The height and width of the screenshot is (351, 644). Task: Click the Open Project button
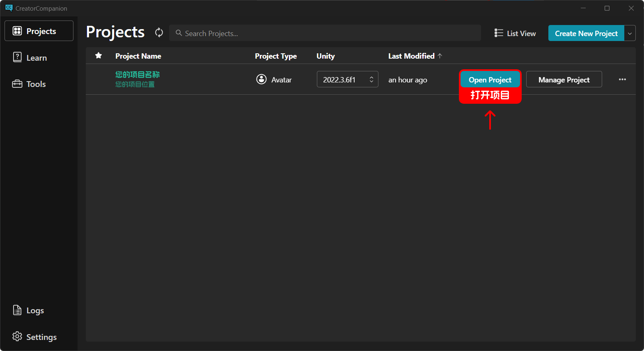490,80
